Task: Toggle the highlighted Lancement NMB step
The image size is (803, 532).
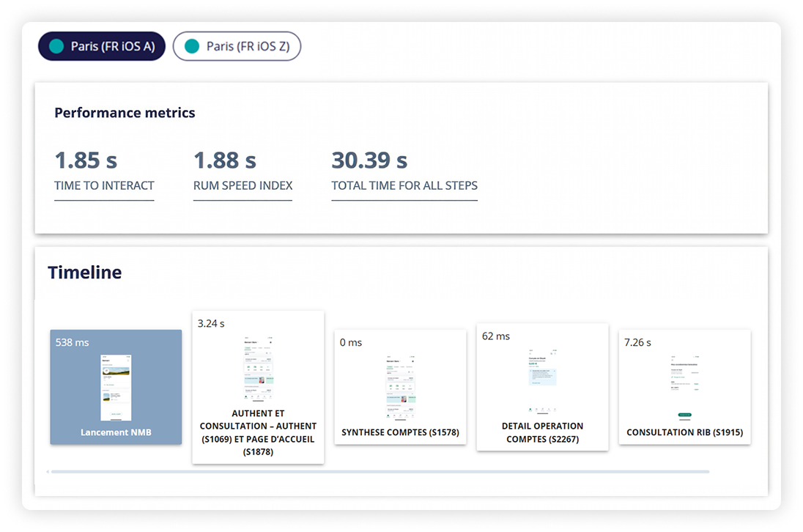Action: tap(116, 387)
